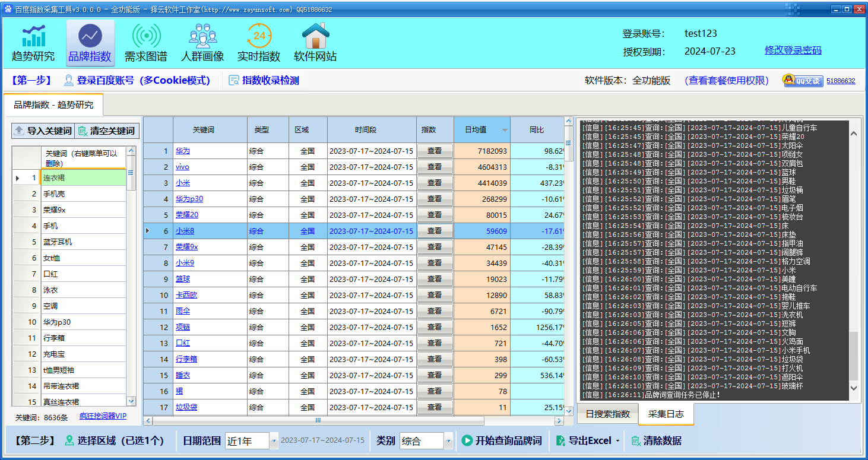Click the 日均值 column sort arrow
The width and height of the screenshot is (868, 460).
505,130
